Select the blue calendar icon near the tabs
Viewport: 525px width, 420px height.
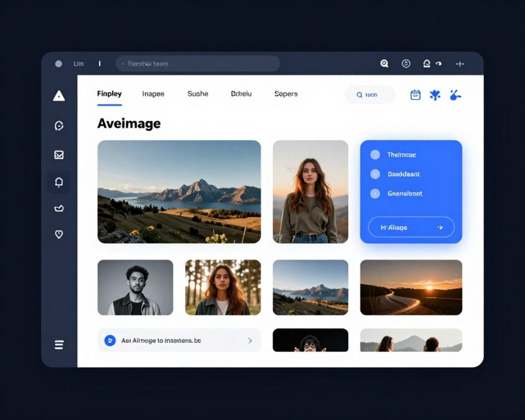[x=415, y=95]
